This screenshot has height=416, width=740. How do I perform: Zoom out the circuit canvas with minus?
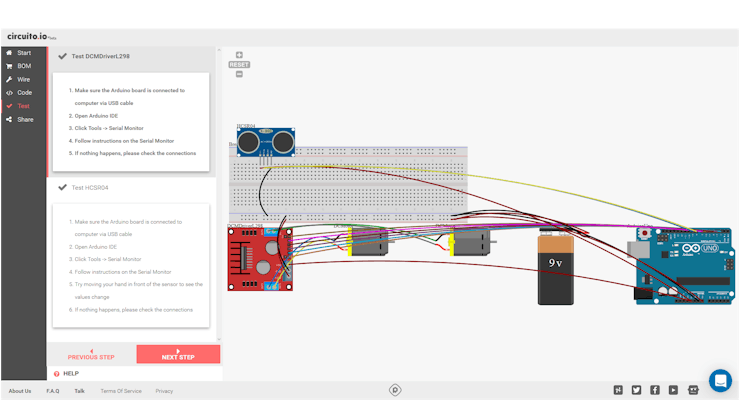pyautogui.click(x=239, y=74)
